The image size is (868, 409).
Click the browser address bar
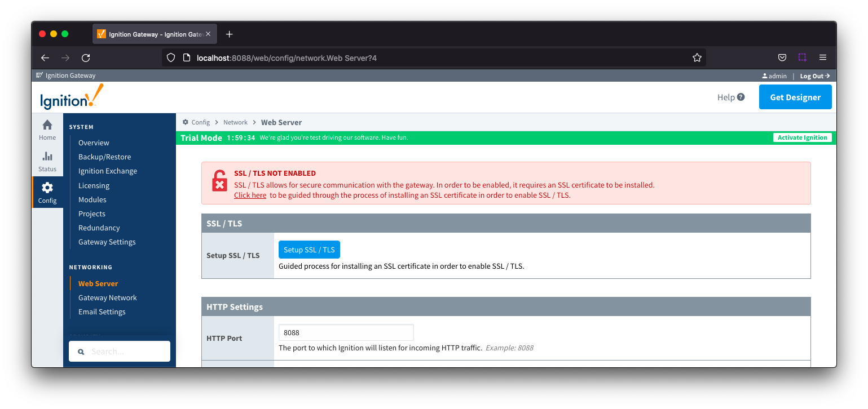click(434, 57)
